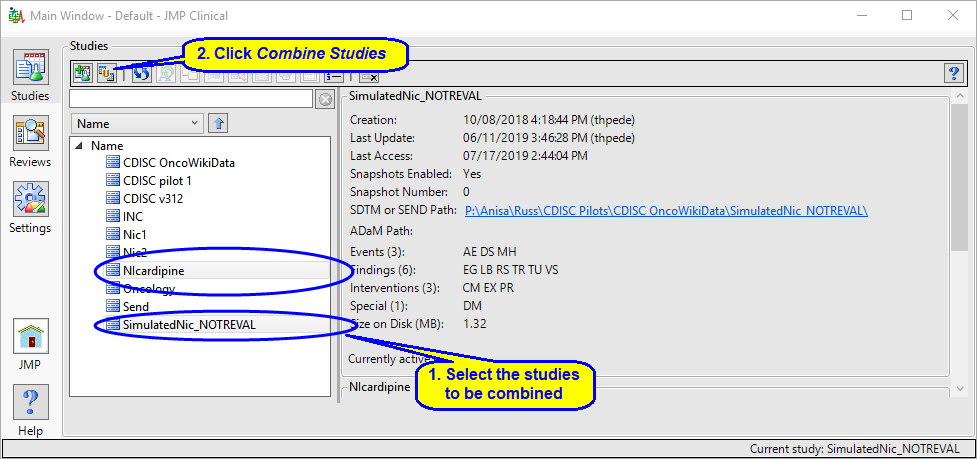
Task: Click the Creation date value 10/08/2018
Action: click(549, 120)
